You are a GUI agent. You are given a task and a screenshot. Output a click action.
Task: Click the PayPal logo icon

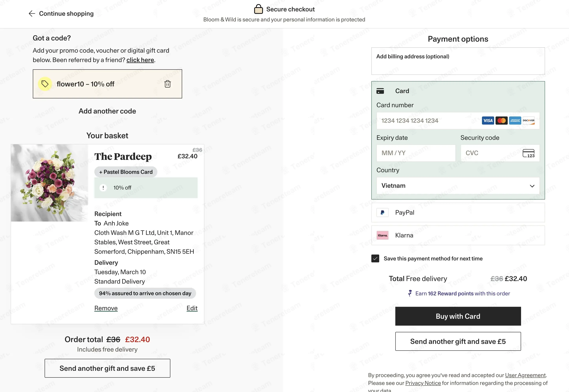[x=382, y=212]
